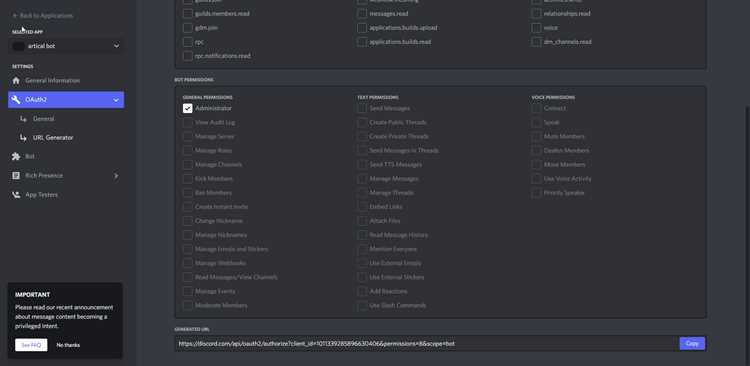Go back to Applications
This screenshot has height=366, width=750.
click(43, 16)
